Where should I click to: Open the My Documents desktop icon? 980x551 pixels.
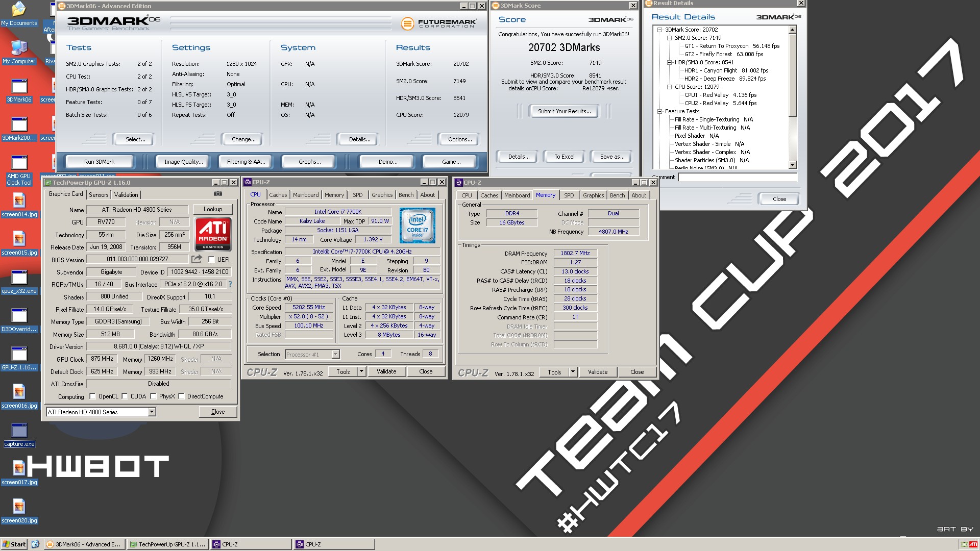tap(19, 14)
